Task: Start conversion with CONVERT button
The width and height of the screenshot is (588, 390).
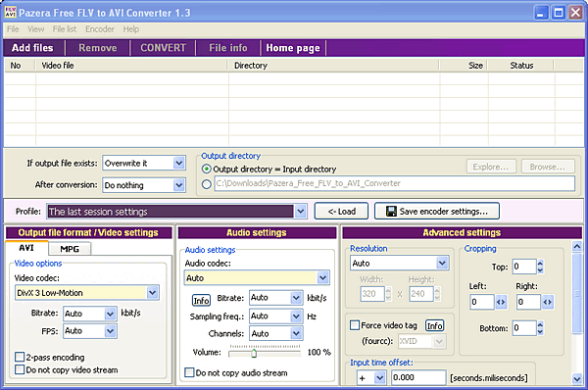Action: point(163,48)
